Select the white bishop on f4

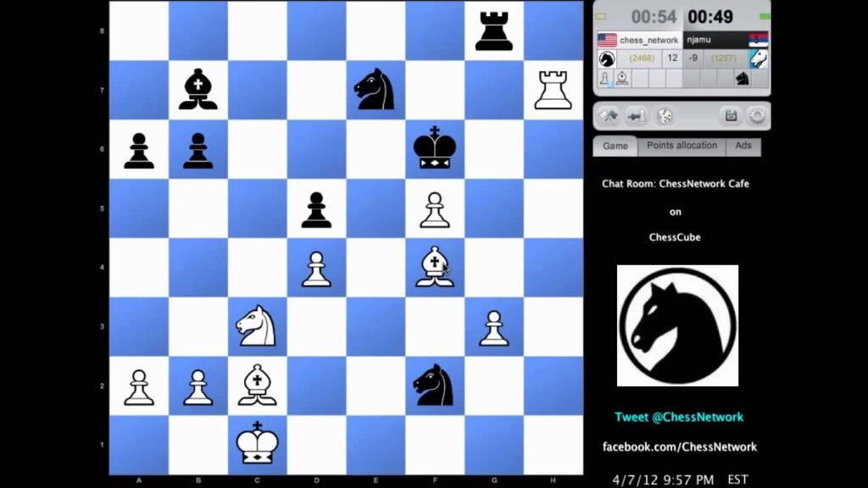click(x=435, y=268)
